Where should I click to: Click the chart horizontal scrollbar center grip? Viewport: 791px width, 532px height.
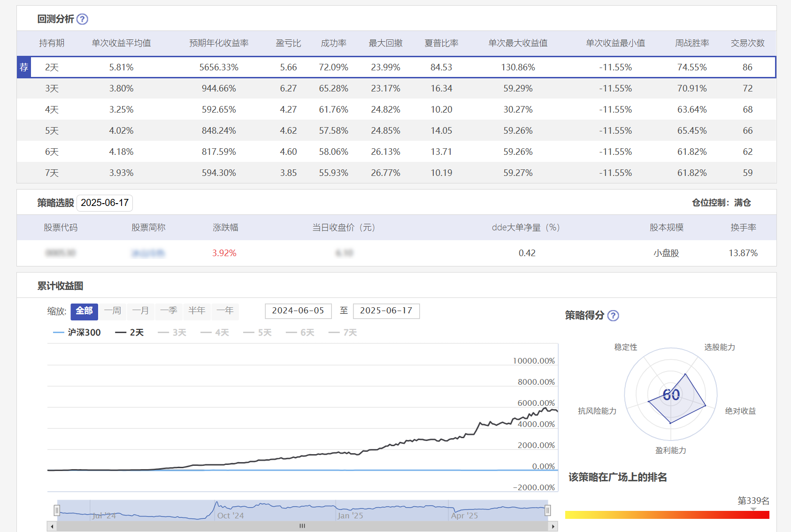point(302,526)
